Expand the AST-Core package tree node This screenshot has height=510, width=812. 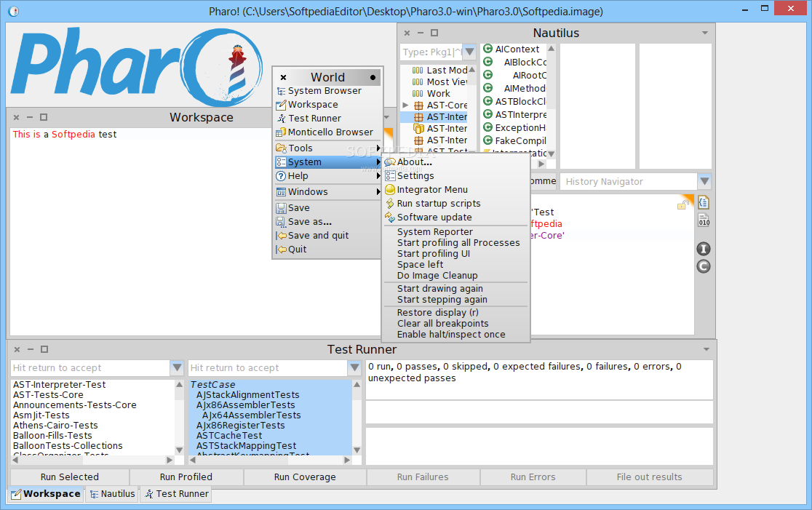(x=405, y=105)
